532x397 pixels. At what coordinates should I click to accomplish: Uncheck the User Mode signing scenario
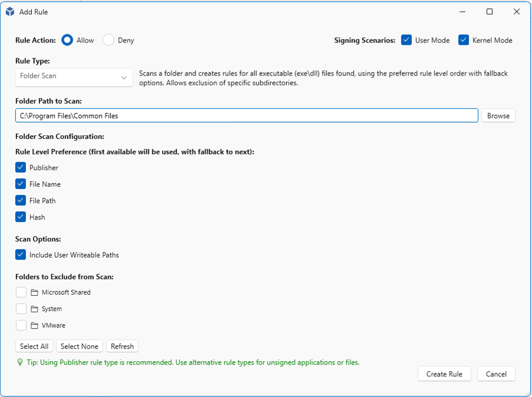(x=407, y=40)
